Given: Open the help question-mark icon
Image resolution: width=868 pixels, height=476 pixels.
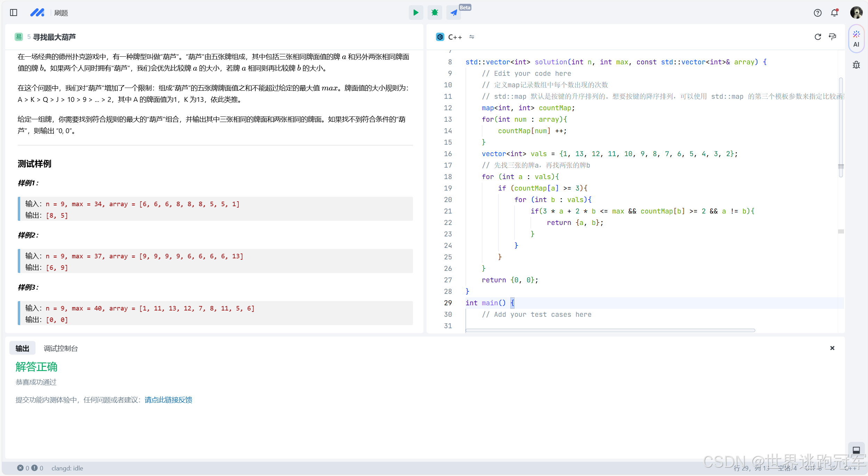Looking at the screenshot, I should [x=818, y=13].
